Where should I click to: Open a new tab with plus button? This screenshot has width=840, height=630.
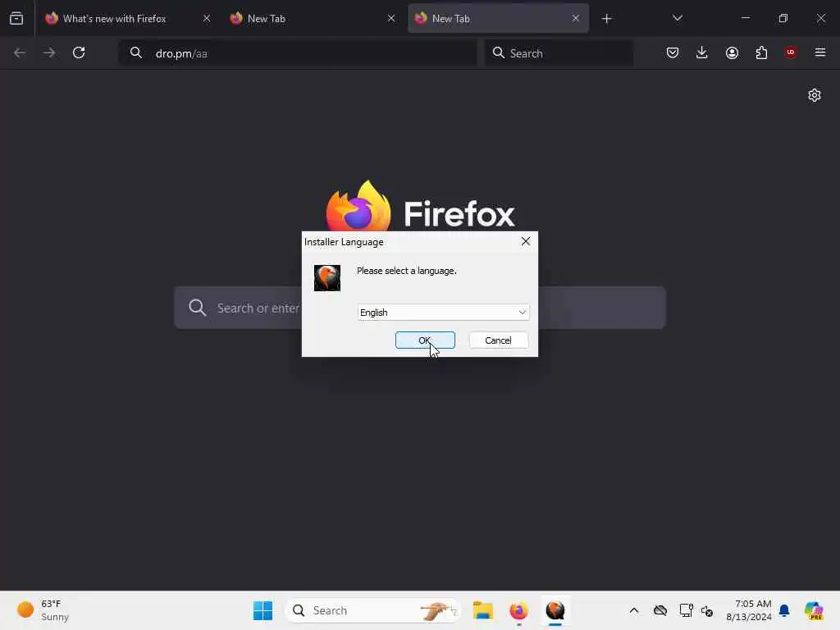pyautogui.click(x=606, y=19)
